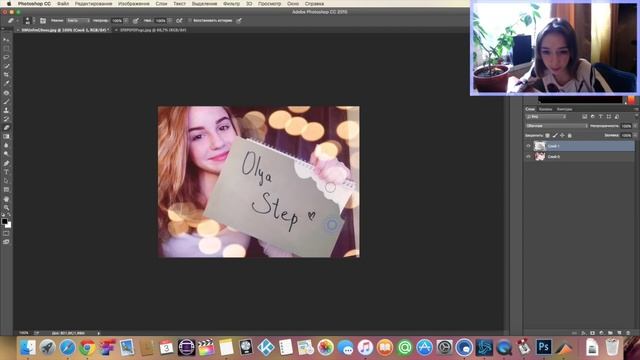This screenshot has width=640, height=360.
Task: Select the Zoom tool
Action: [6, 207]
